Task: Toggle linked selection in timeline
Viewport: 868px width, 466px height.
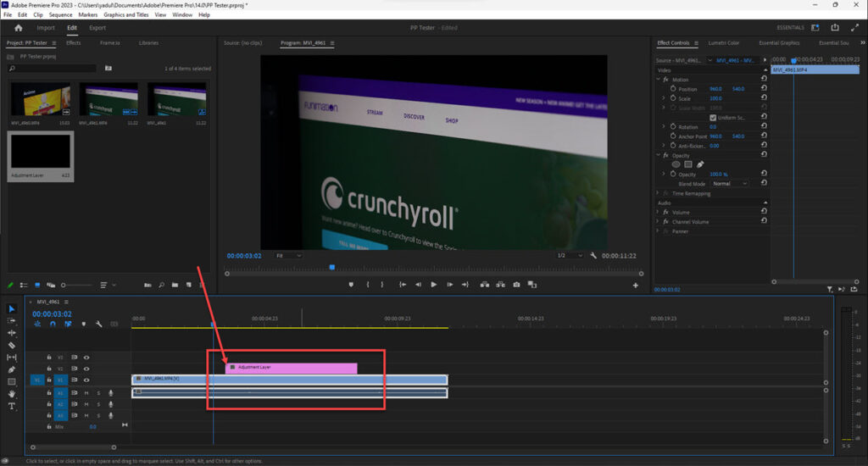Action: coord(68,325)
